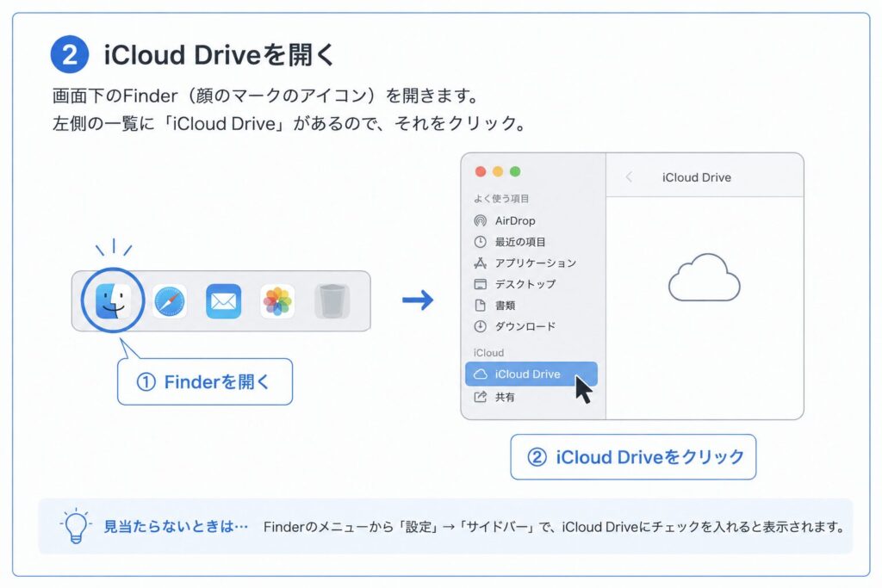The width and height of the screenshot is (882, 588).
Task: Minimize the Finder window (yellow button)
Action: click(498, 171)
